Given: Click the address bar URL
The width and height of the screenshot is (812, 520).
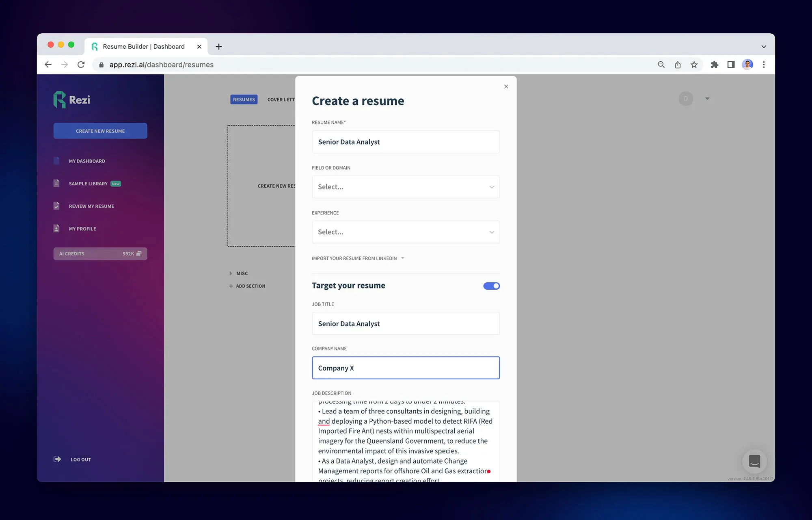Looking at the screenshot, I should point(162,65).
